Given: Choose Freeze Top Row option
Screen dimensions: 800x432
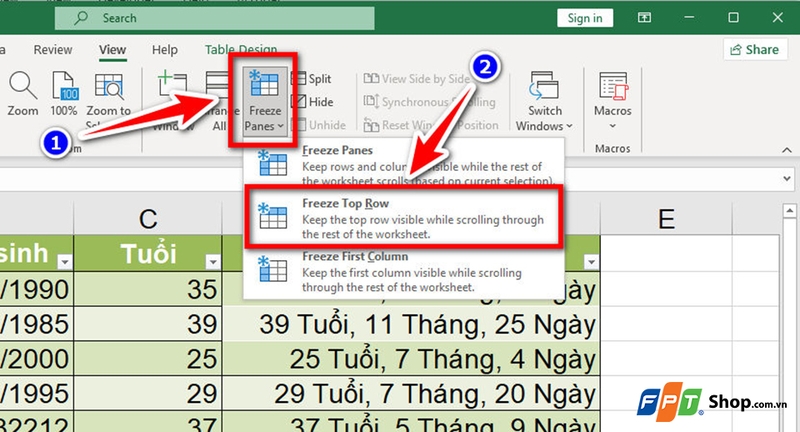Looking at the screenshot, I should [404, 218].
